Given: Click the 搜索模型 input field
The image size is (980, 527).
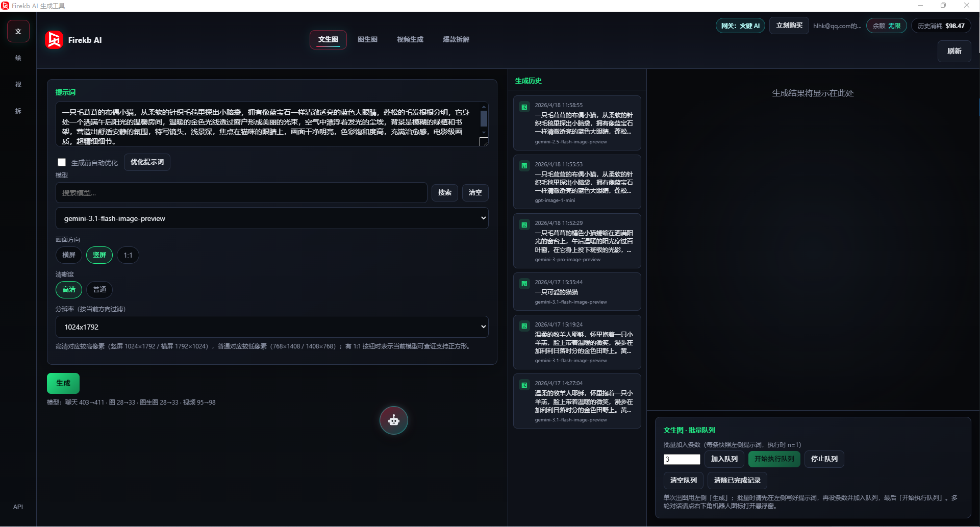Looking at the screenshot, I should pyautogui.click(x=241, y=193).
